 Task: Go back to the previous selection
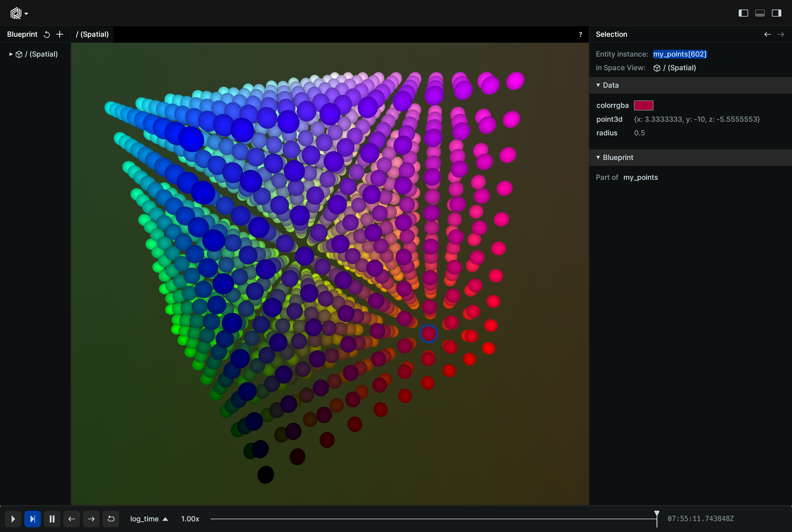767,34
